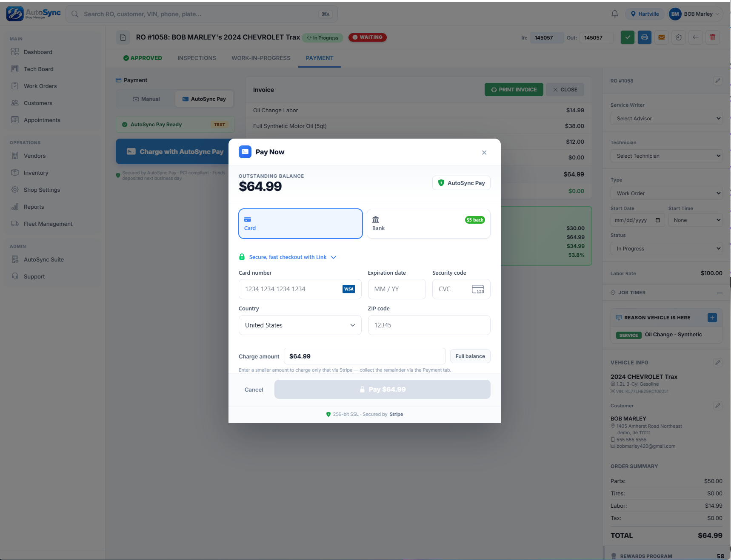This screenshot has height=560, width=731.
Task: Open the BOB Marley user menu
Action: (x=695, y=14)
